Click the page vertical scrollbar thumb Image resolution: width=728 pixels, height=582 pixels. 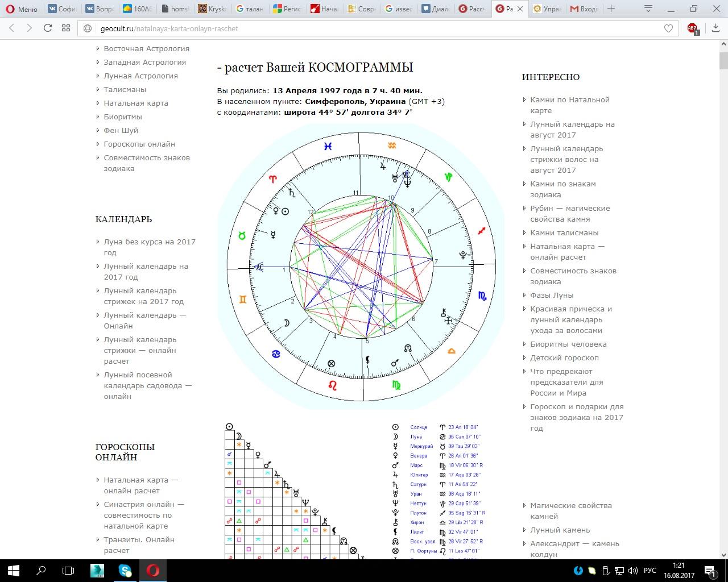coord(723,60)
